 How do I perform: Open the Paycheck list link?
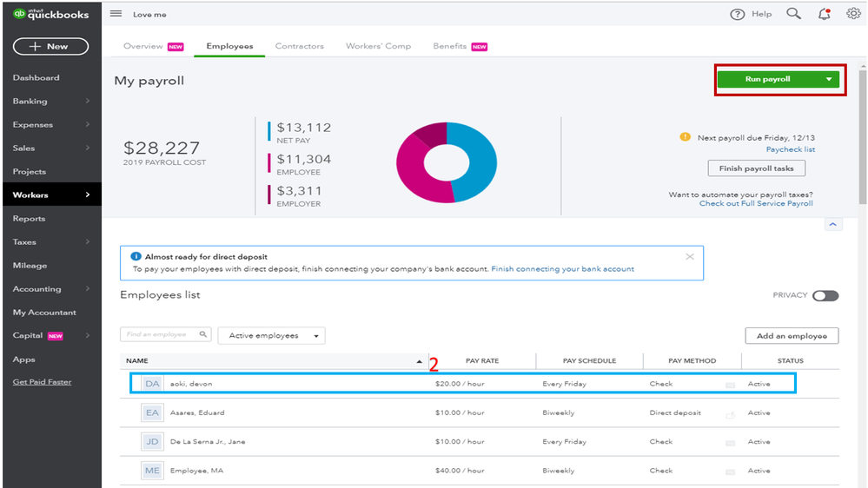[x=790, y=149]
